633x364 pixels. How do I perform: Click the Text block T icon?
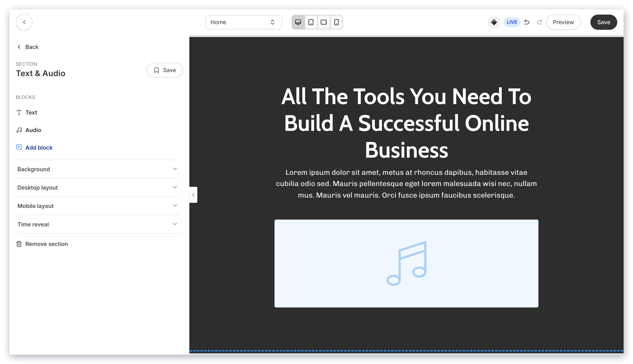pos(19,112)
